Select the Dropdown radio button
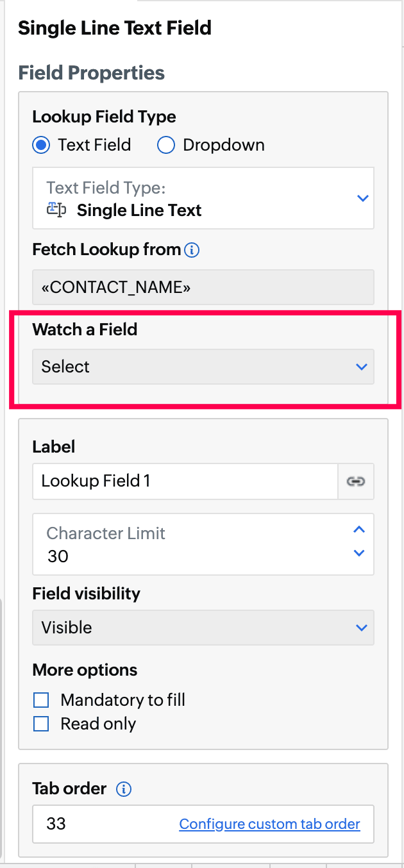Image resolution: width=404 pixels, height=868 pixels. [x=166, y=146]
